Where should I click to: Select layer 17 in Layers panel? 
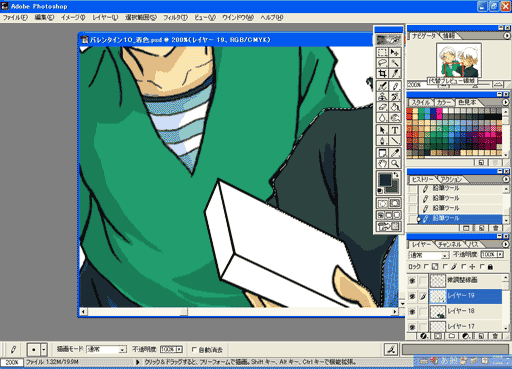pos(465,326)
